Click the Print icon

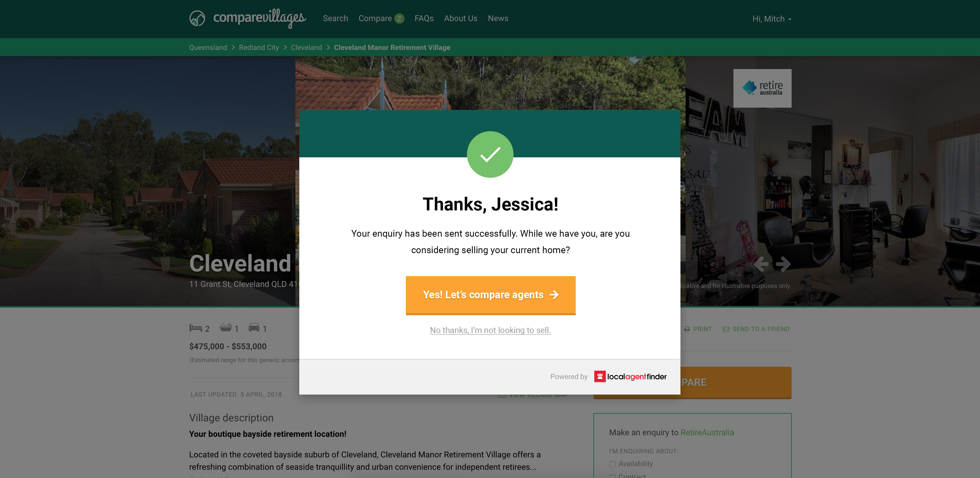(687, 329)
